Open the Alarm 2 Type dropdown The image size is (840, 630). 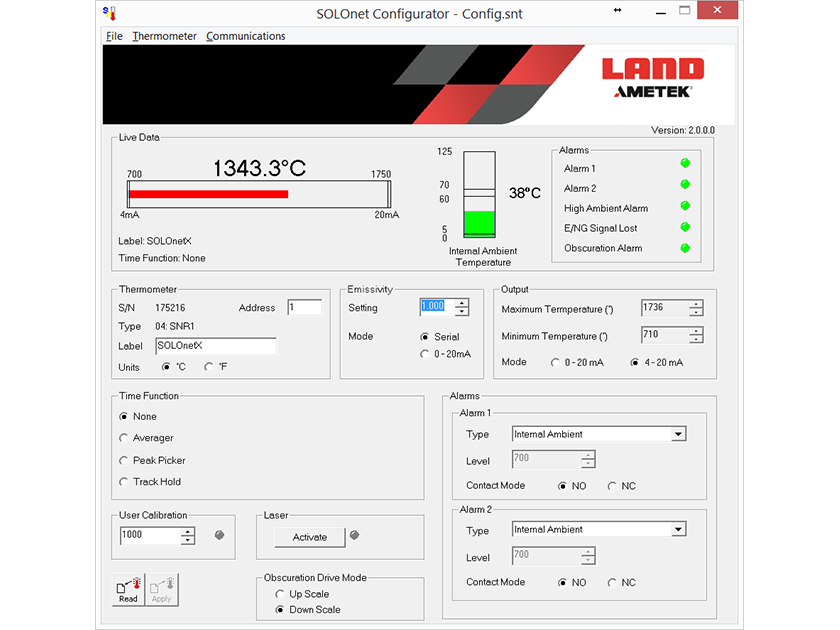[x=680, y=529]
